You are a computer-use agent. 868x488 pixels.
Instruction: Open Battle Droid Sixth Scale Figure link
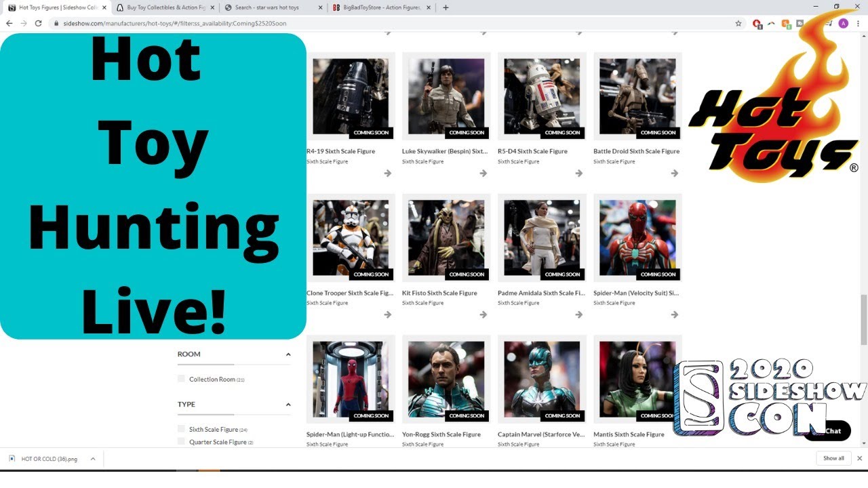coord(636,151)
